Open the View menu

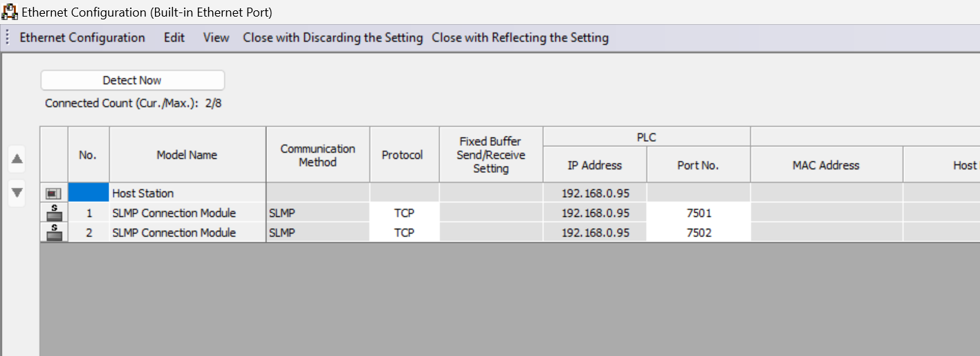pos(216,37)
